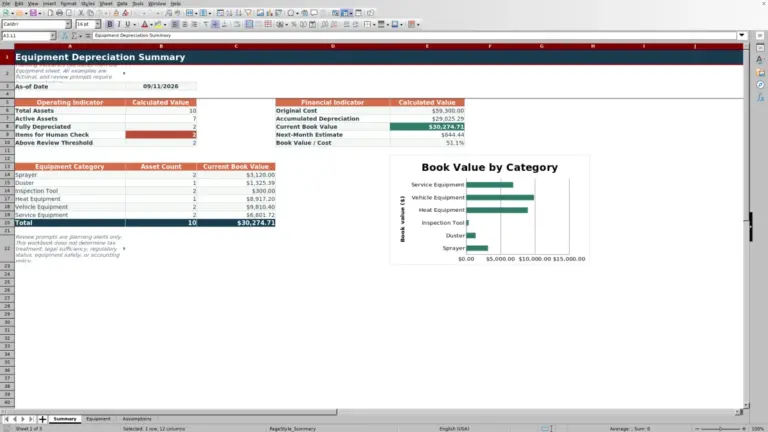The height and width of the screenshot is (432, 768).
Task: Click the first sheet navigation arrow
Action: click(x=6, y=419)
